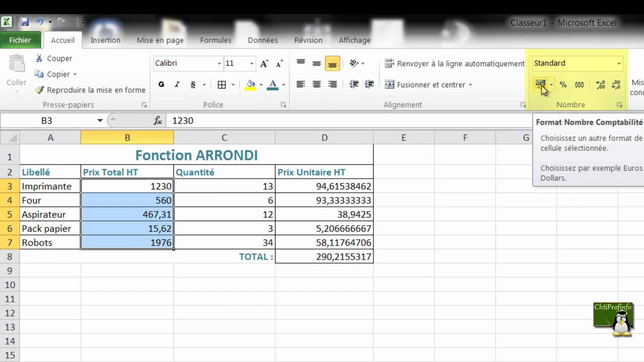The width and height of the screenshot is (644, 362).
Task: Click Reproduire la mise en forme
Action: [x=90, y=90]
